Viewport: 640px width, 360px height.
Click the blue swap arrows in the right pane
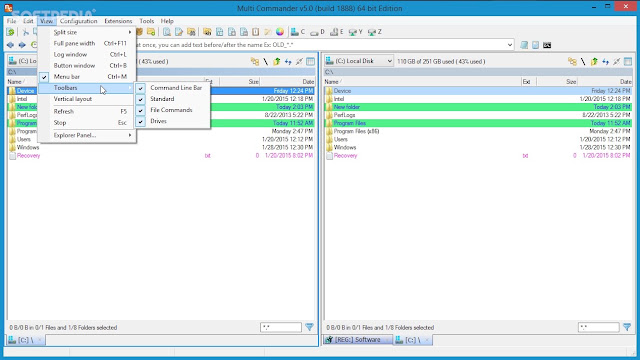click(x=605, y=62)
